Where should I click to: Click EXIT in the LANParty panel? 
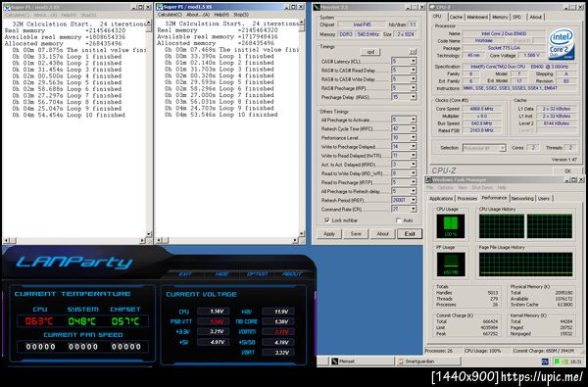[185, 274]
